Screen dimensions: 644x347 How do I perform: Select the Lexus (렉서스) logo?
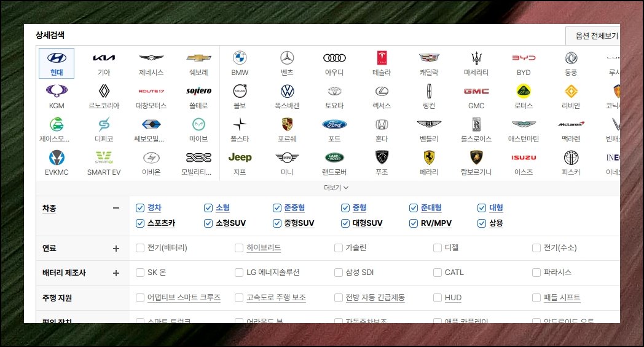tap(382, 91)
